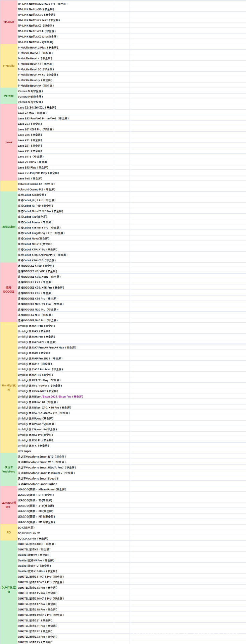Select the Umidigi 优米 brand cell
The width and height of the screenshot is (246, 644).
pyautogui.click(x=9, y=388)
